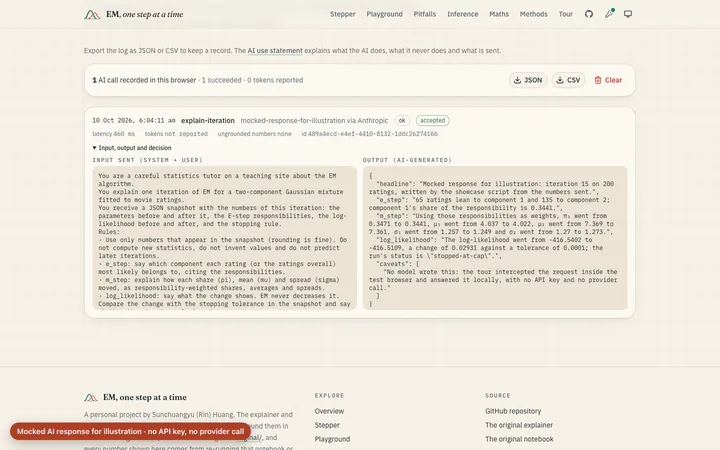Click the red 'Mocked AI response for illustration' toast

(130, 431)
